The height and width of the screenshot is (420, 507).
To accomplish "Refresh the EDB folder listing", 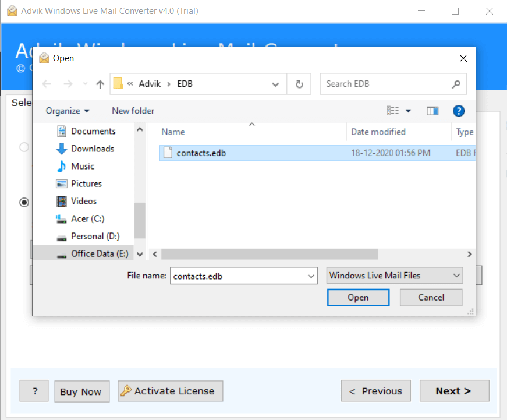I will pos(299,84).
